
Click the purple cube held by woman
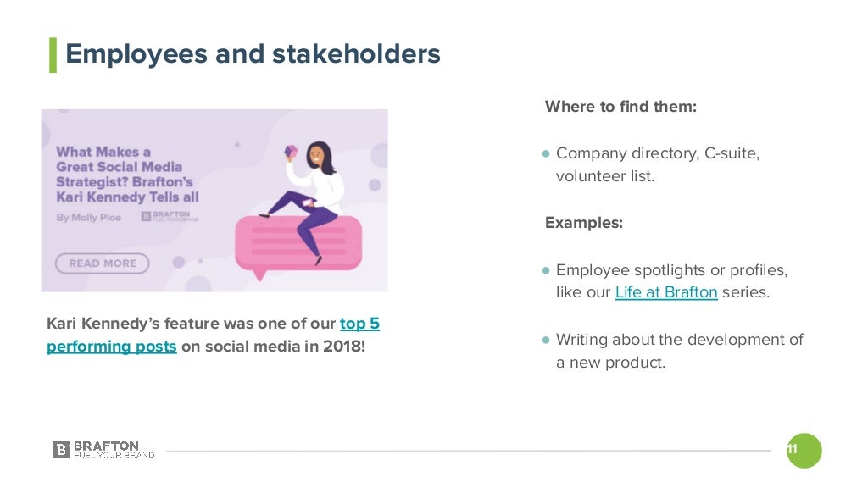pos(291,151)
